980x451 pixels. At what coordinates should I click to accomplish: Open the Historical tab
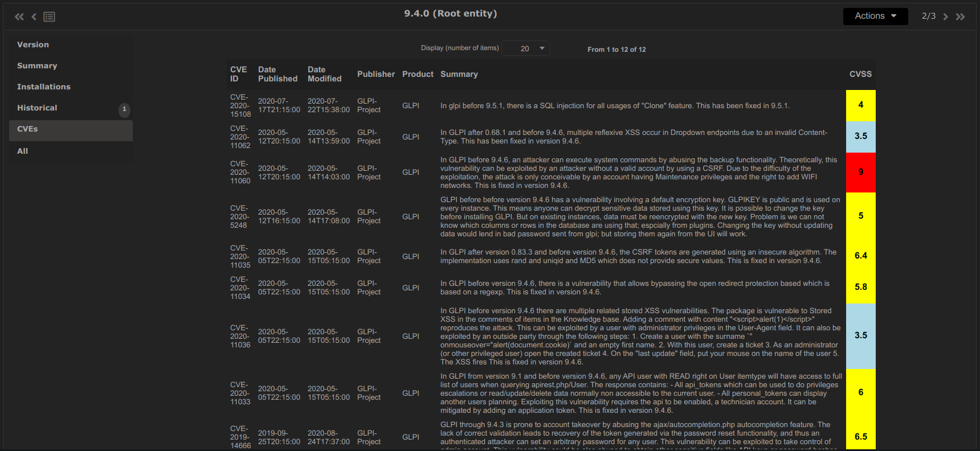[x=71, y=108]
